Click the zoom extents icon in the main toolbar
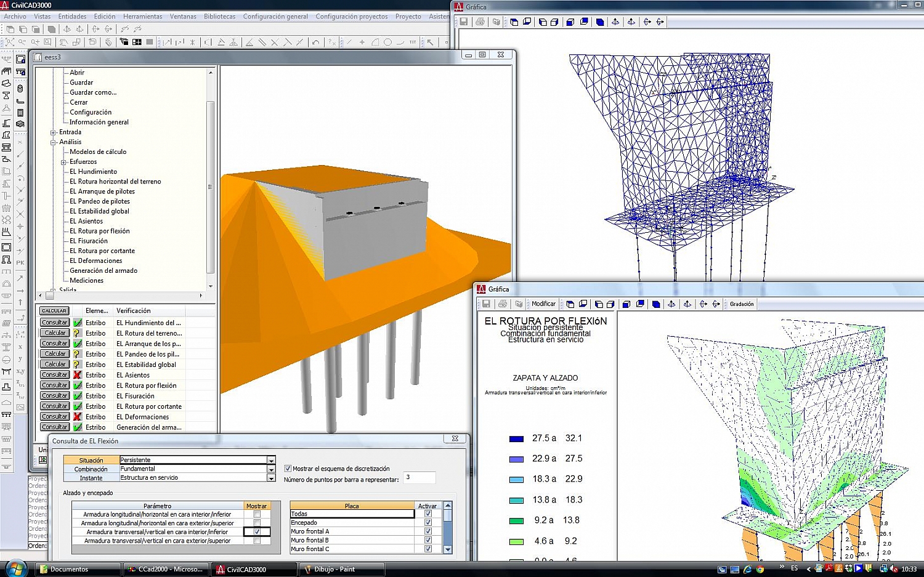The height and width of the screenshot is (577, 924). pos(10,42)
